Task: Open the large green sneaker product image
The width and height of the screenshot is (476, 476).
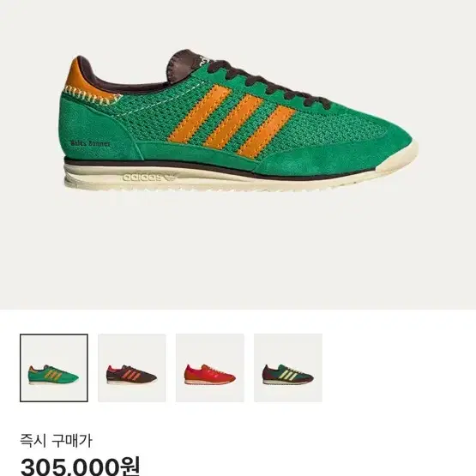Action: 238,122
